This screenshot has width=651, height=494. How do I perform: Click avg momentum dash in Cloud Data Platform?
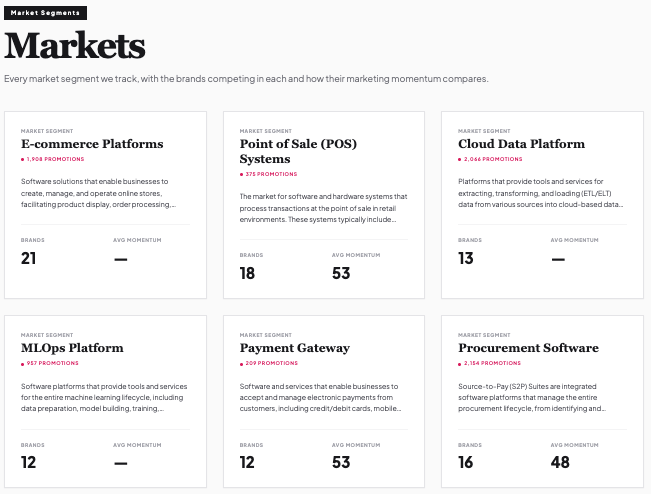point(558,259)
